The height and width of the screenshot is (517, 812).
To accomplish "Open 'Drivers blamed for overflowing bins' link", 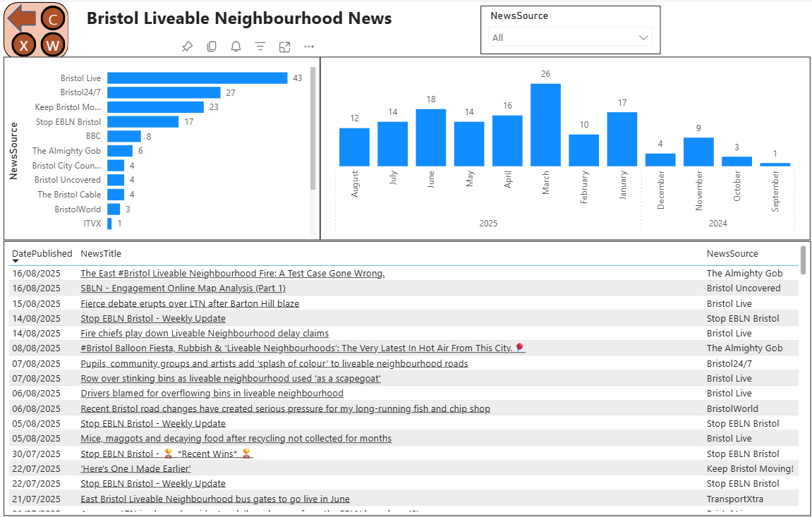I will 212,394.
